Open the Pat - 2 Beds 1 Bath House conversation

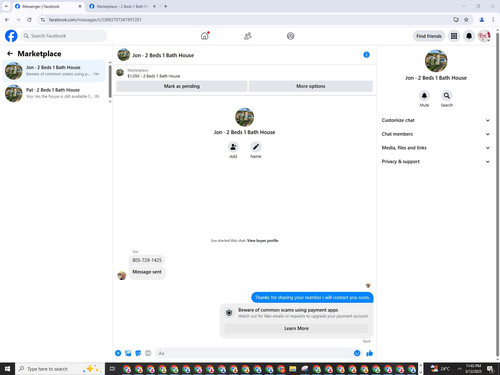click(54, 93)
